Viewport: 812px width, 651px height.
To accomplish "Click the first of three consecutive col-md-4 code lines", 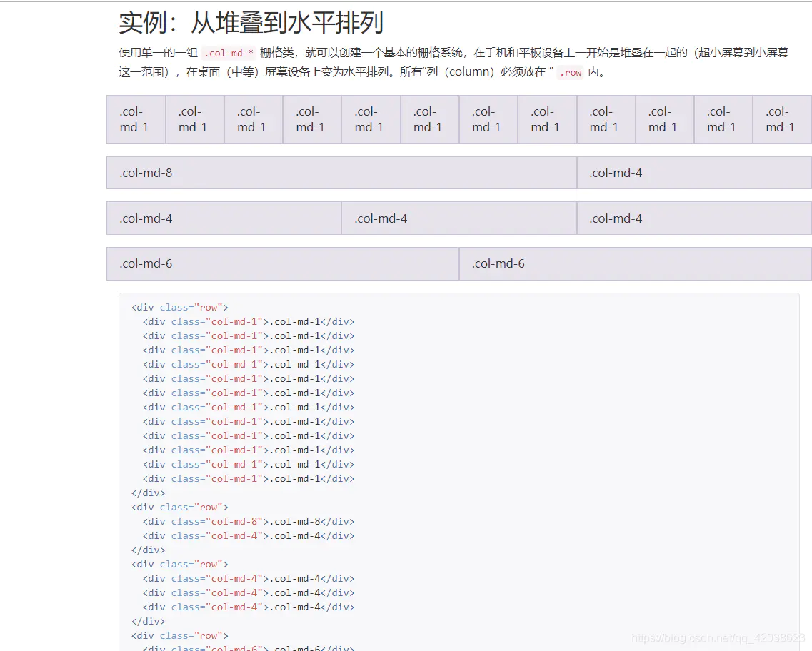I will [x=249, y=579].
